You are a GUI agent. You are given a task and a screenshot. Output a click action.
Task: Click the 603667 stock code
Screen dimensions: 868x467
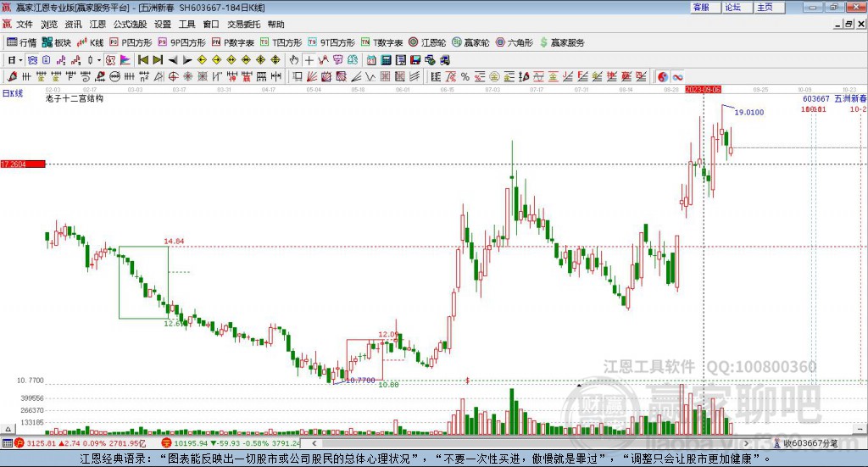[816, 98]
